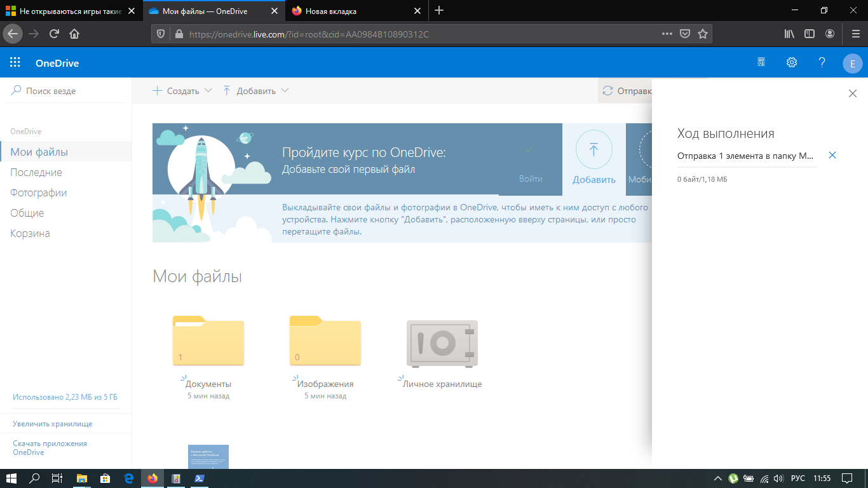Viewport: 868px width, 488px height.
Task: Save the page to Pocket
Action: click(685, 34)
